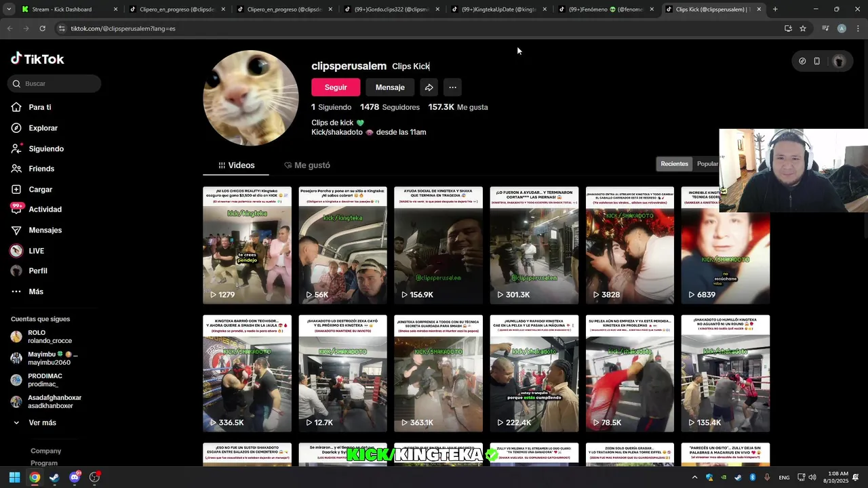
Task: Open Chrome profile A avatar
Action: click(x=842, y=28)
